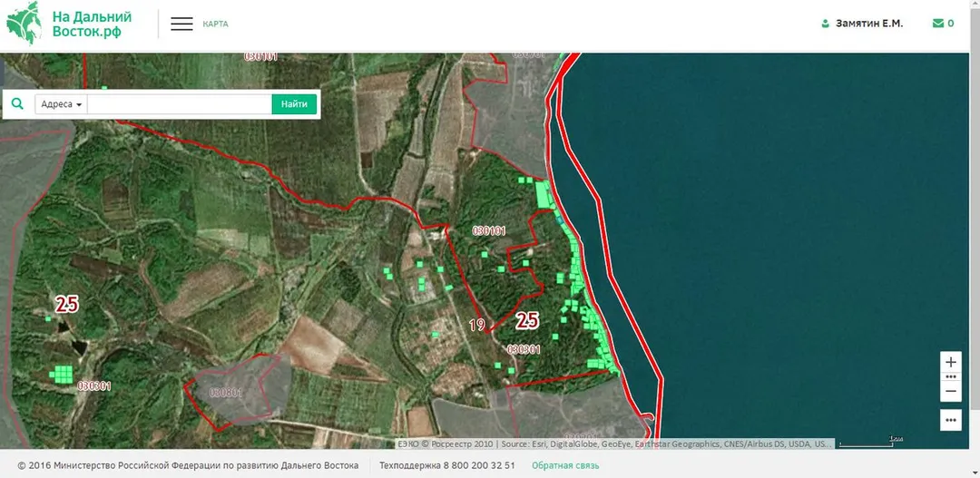Screen dimensions: 980x478
Task: Open user profile Замятин Е.М.
Action: 862,24
